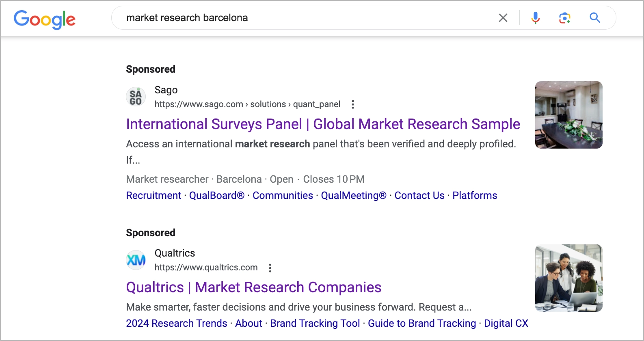Submit search with the magnifying glass icon
The height and width of the screenshot is (341, 644).
pos(595,18)
